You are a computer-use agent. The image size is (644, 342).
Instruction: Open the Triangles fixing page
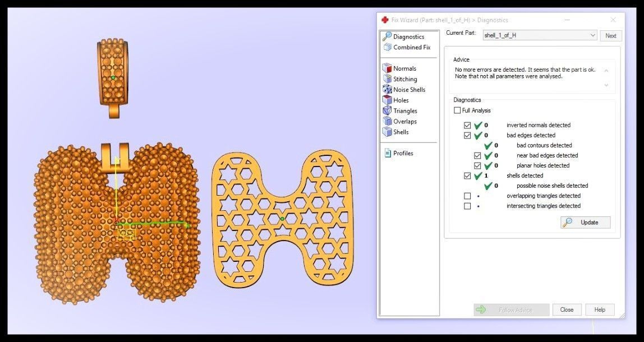[400, 111]
